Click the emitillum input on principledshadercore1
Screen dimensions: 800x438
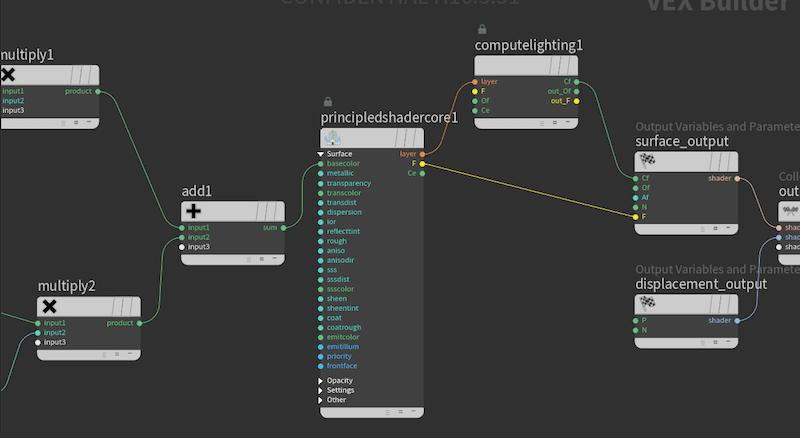(321, 346)
